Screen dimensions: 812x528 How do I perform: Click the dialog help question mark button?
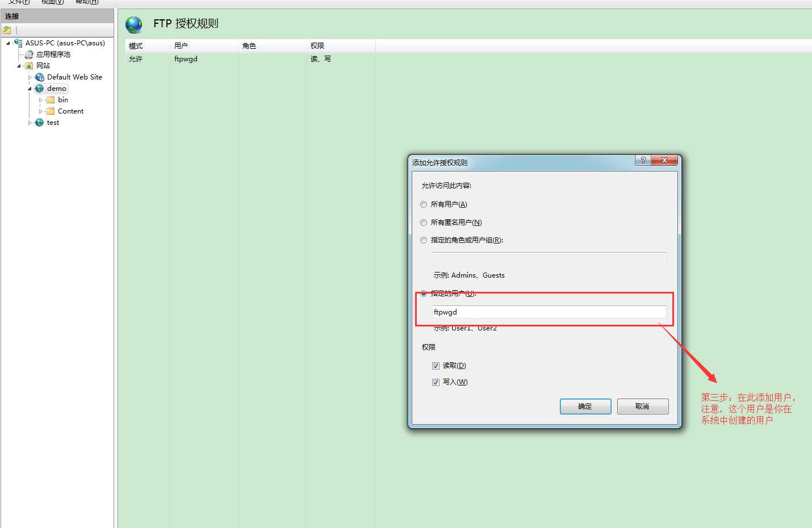tap(643, 160)
